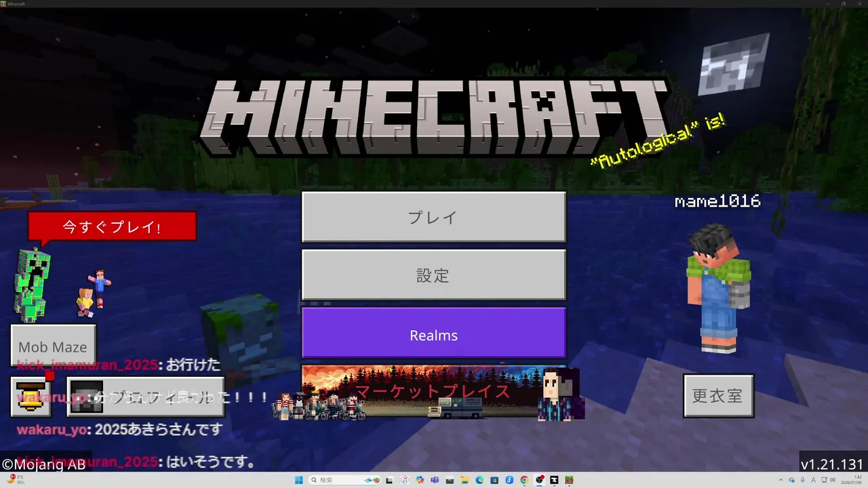Open the blue circular app icon beside Chrome on taskbar

pyautogui.click(x=509, y=480)
